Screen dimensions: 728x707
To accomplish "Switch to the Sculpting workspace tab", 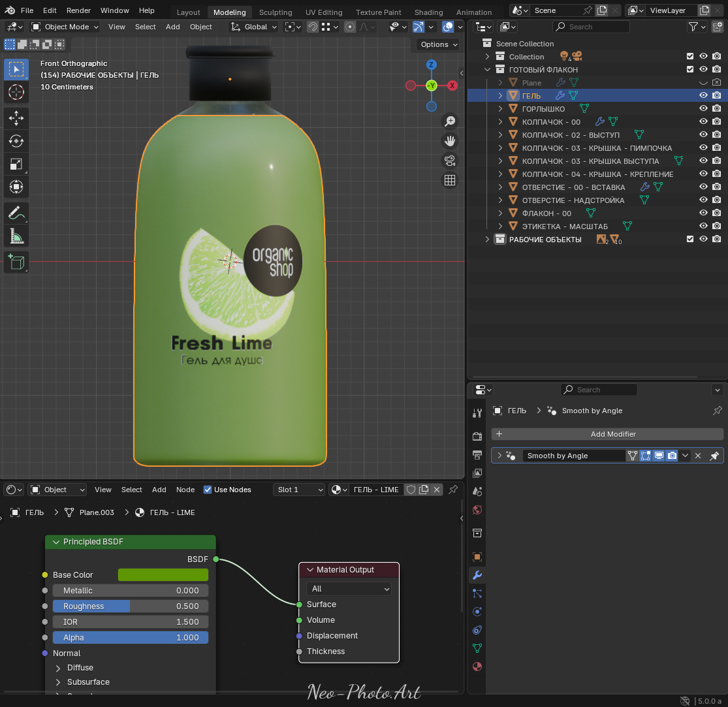I will pos(276,12).
